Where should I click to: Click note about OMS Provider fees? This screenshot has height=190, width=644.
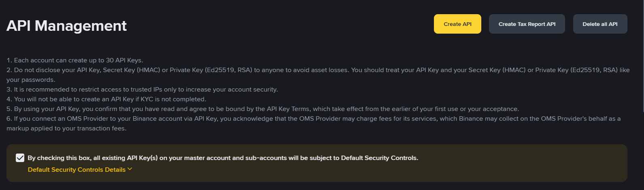pos(314,124)
